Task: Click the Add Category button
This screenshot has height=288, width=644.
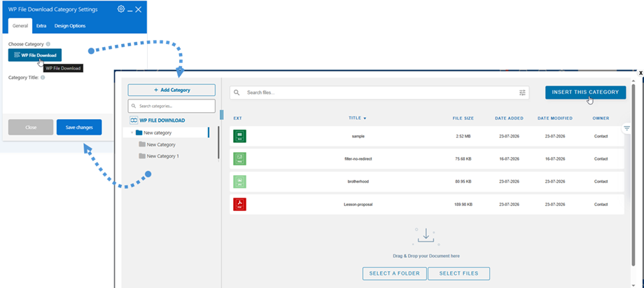Action: [x=171, y=90]
